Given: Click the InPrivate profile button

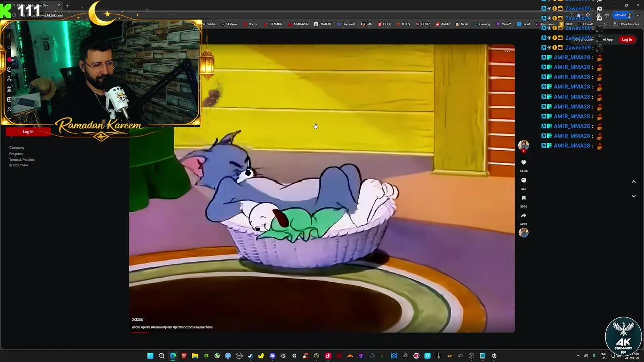Looking at the screenshot, I should [x=623, y=15].
